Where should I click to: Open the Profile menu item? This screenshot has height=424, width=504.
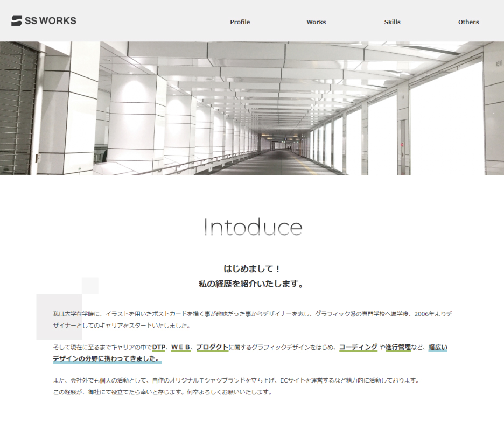click(x=240, y=22)
